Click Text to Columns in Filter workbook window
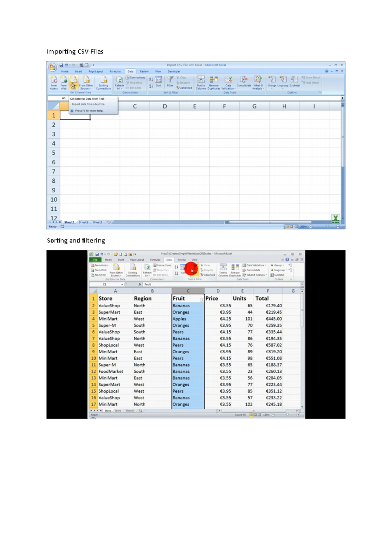 223,270
